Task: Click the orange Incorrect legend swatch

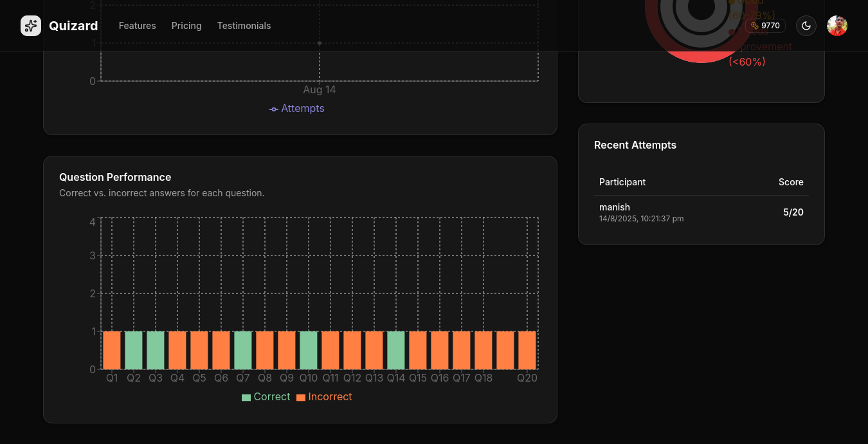Action: pyautogui.click(x=301, y=398)
